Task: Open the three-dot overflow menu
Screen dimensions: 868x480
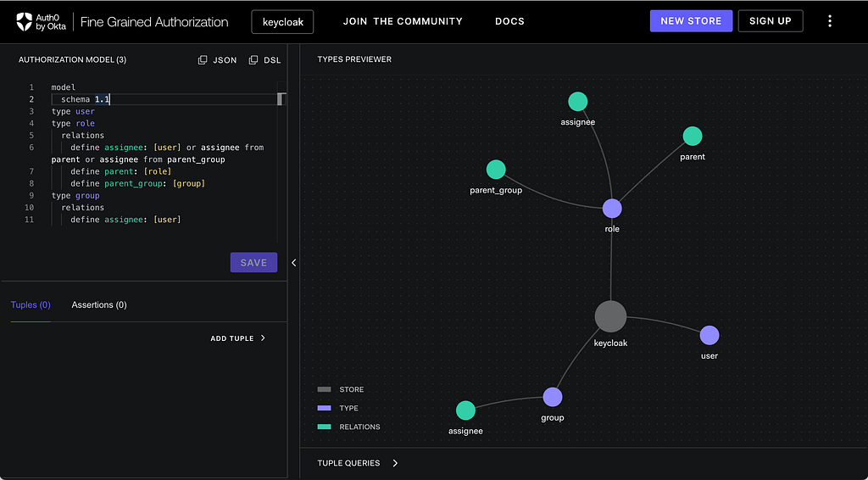Action: coord(829,21)
